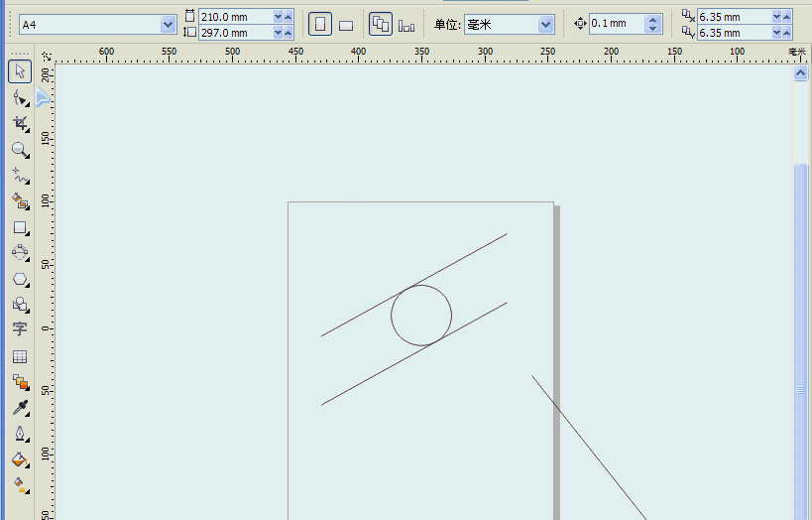This screenshot has width=812, height=520.
Task: Click duplicate distance X 6.35 mm field
Action: 735,17
